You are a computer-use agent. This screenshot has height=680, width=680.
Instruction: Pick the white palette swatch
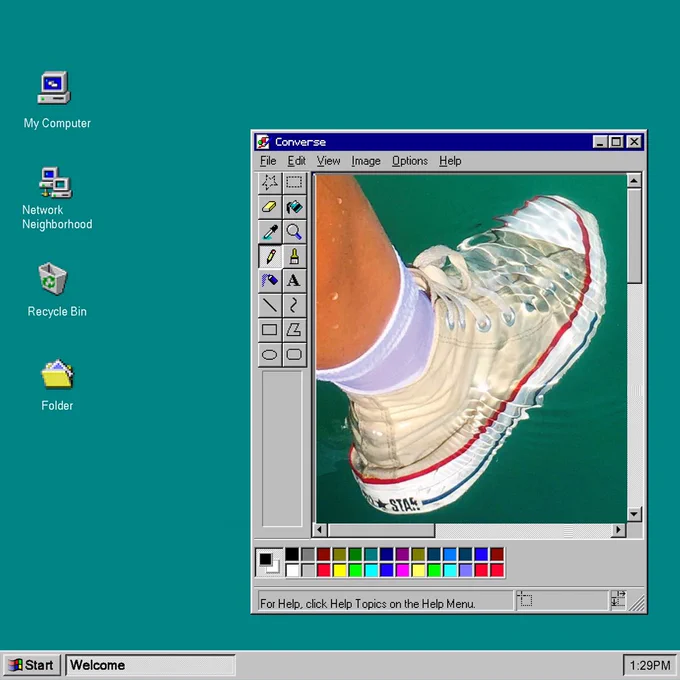click(292, 570)
